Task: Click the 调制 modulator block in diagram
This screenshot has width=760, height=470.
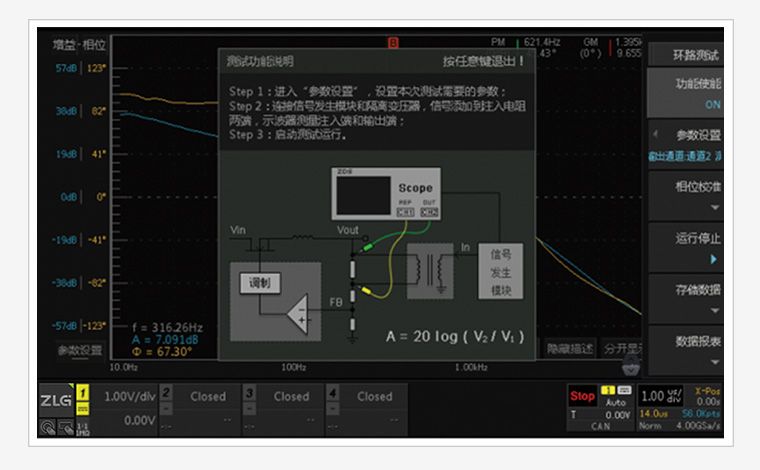Action: pos(259,282)
